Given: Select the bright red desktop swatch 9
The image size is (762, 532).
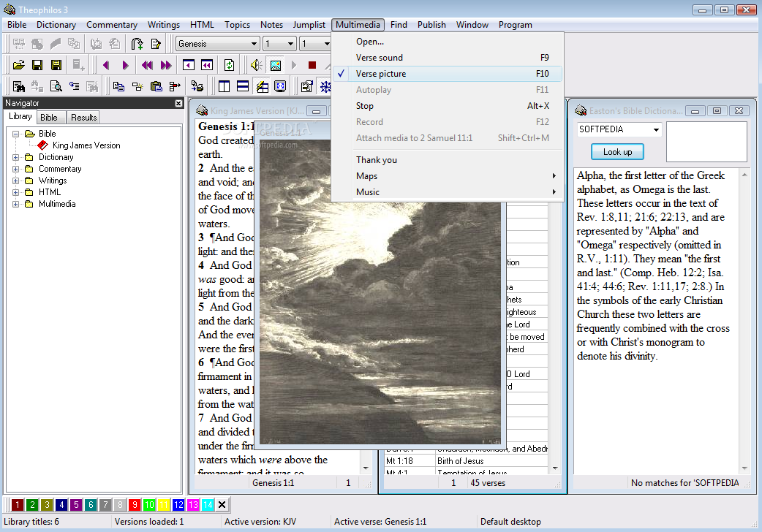Looking at the screenshot, I should click(135, 505).
